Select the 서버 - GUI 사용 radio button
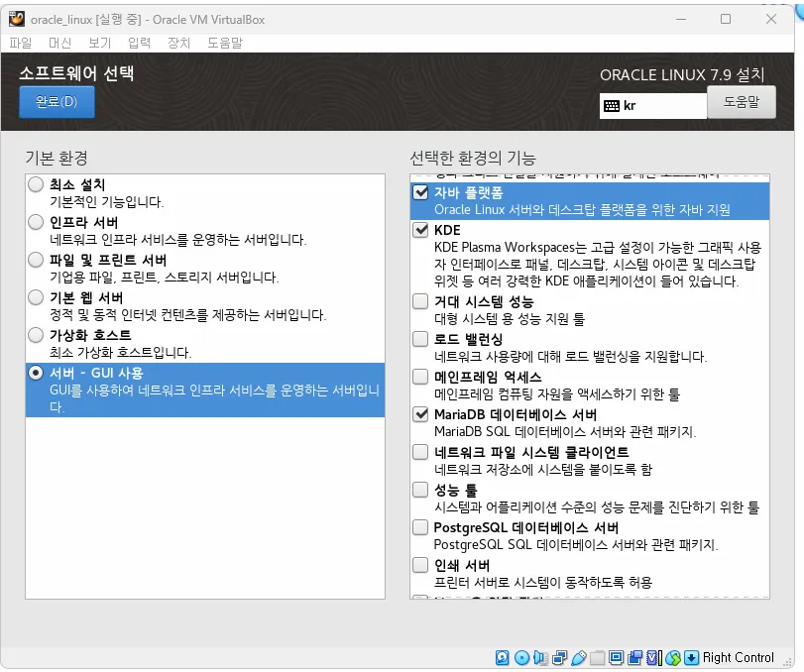 pos(36,373)
